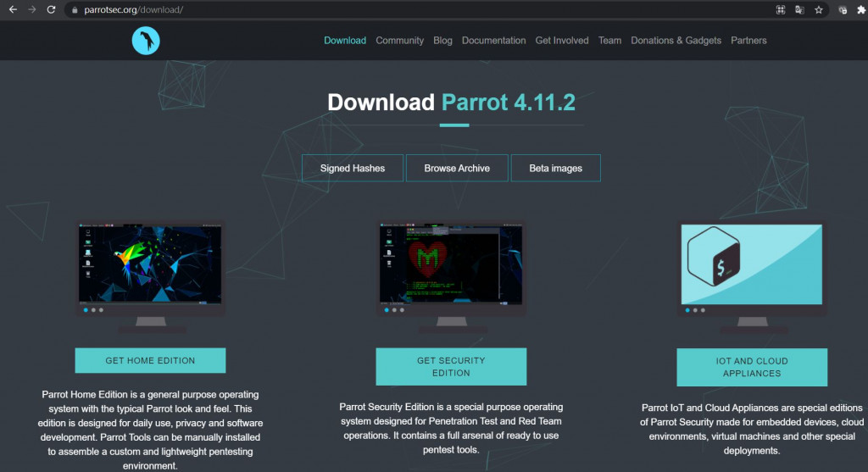Select second carousel dot under Home Edition image

point(93,310)
